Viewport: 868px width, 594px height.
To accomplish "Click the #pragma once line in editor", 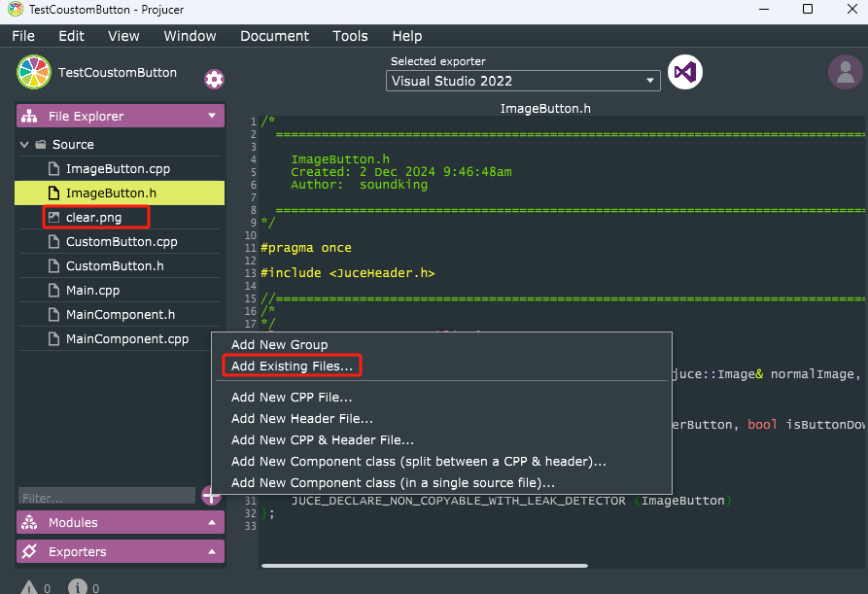I will click(x=306, y=248).
